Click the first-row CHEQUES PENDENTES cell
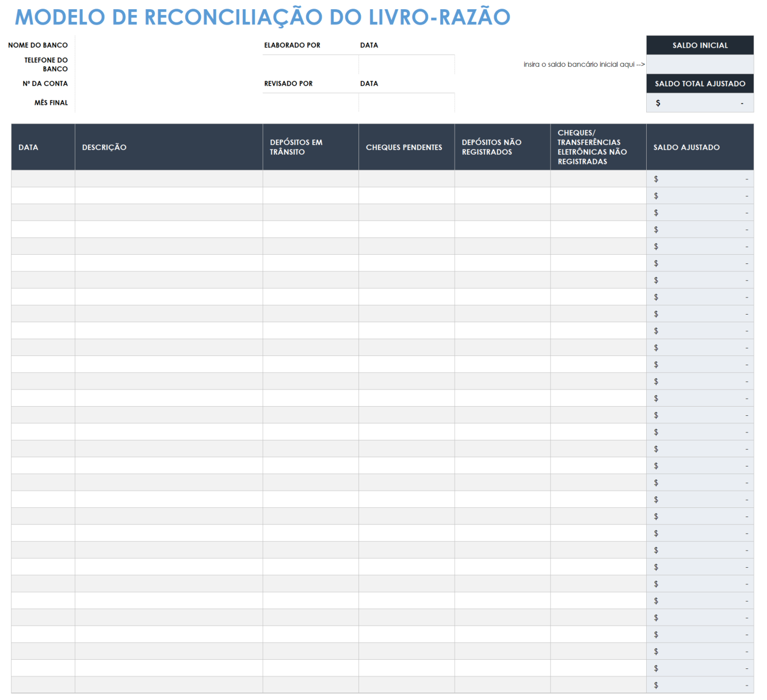Screen dimensions: 767x700 point(407,179)
